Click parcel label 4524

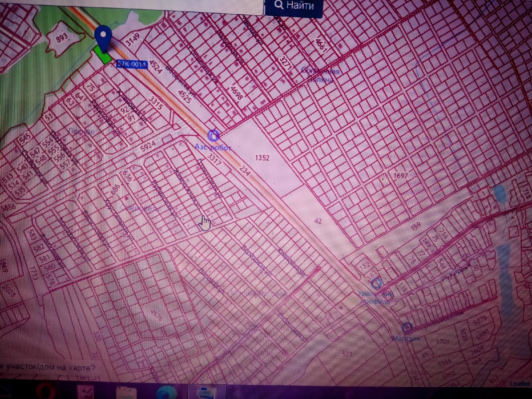pos(156,66)
